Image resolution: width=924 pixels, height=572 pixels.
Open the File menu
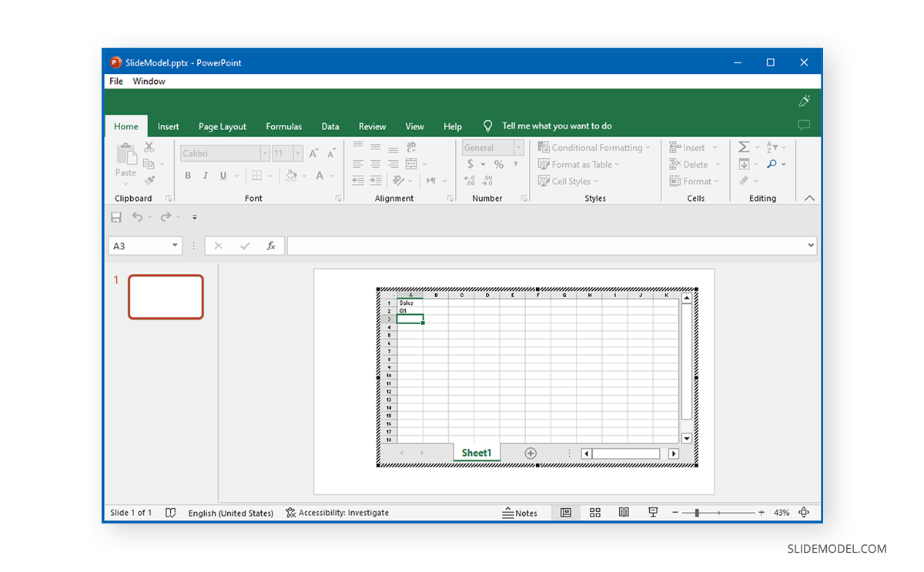[116, 81]
